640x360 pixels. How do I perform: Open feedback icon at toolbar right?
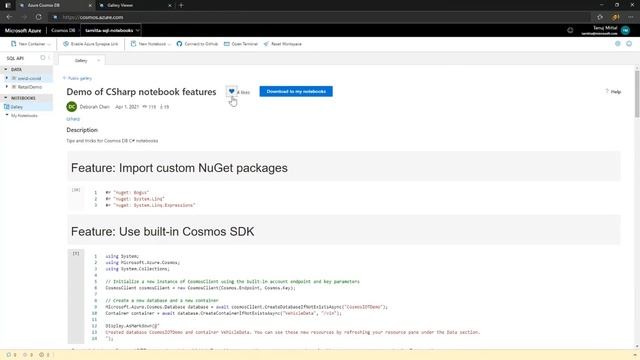pos(629,44)
